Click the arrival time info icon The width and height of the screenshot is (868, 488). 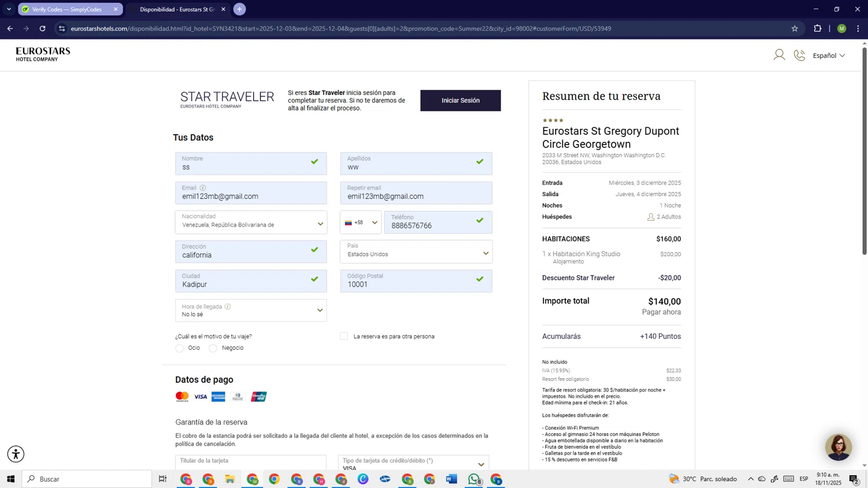point(227,306)
